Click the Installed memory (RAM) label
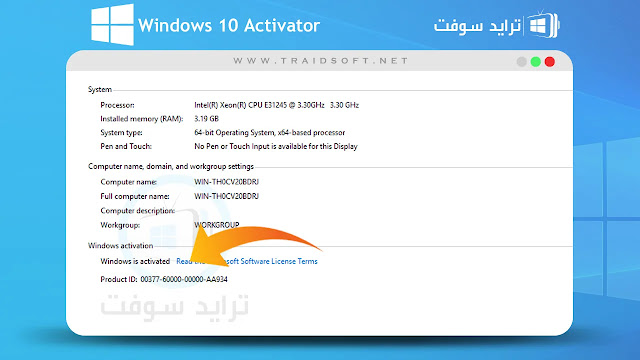640x360 pixels. (142, 119)
